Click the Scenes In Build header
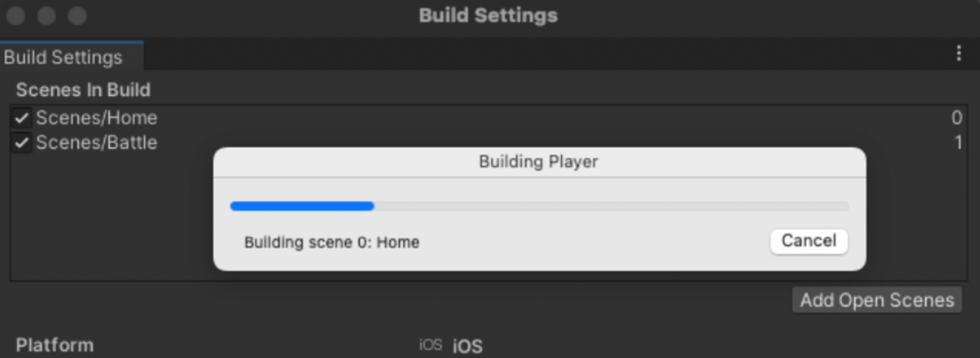Screen dimensions: 980x358 pyautogui.click(x=83, y=90)
